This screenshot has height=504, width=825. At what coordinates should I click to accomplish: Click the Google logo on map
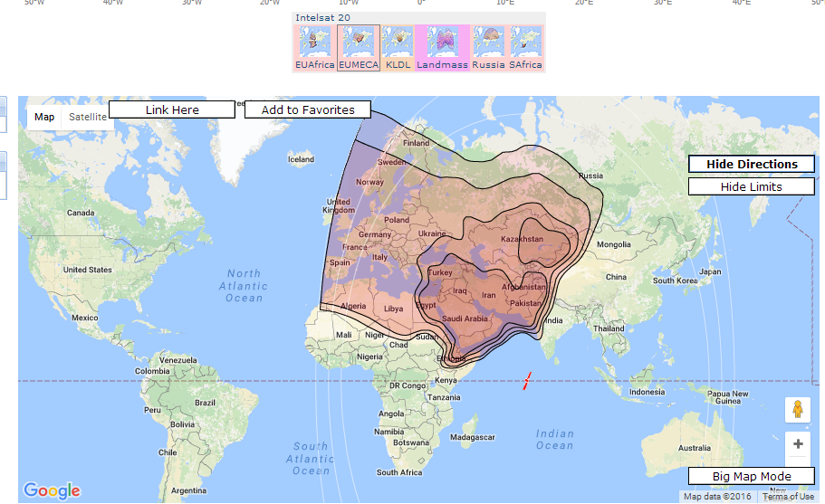point(52,490)
